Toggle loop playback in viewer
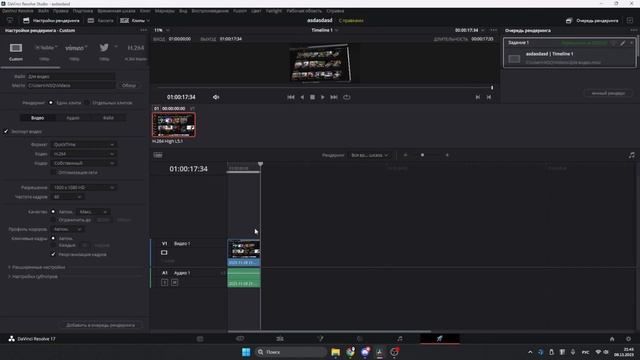Viewport: 640px width, 360px height. [x=347, y=97]
